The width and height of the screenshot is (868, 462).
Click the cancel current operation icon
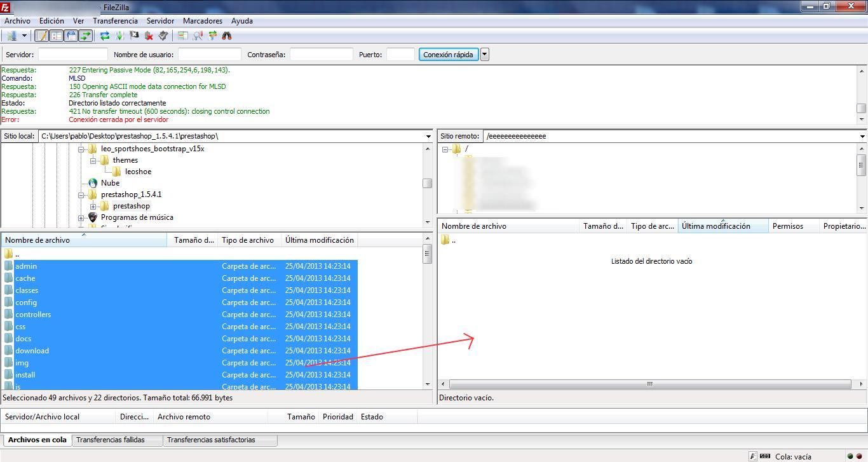pos(134,36)
